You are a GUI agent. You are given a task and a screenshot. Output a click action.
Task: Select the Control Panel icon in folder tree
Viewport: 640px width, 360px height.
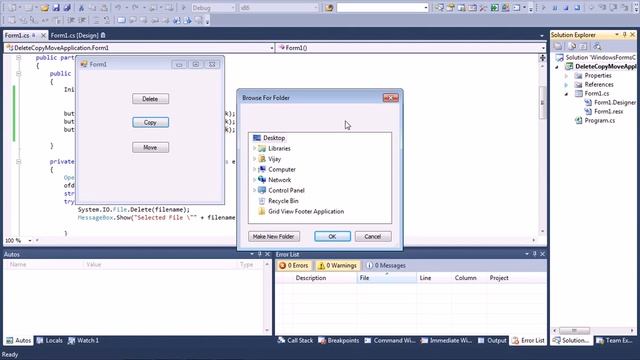(262, 190)
